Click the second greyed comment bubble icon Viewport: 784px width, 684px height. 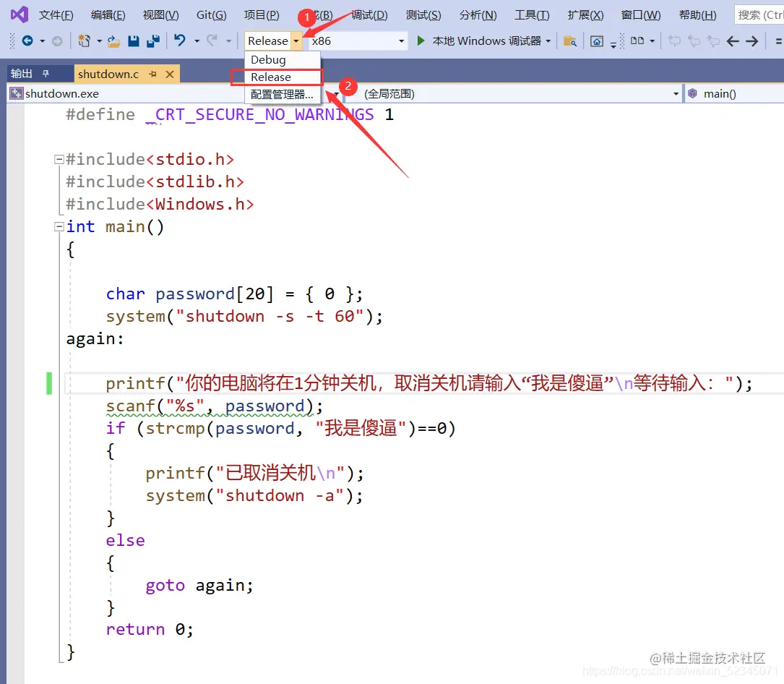pos(694,41)
